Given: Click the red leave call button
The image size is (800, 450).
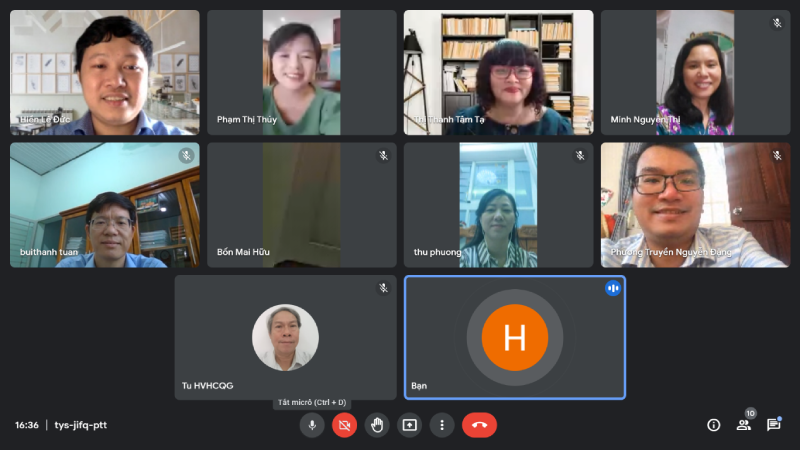Looking at the screenshot, I should (479, 425).
